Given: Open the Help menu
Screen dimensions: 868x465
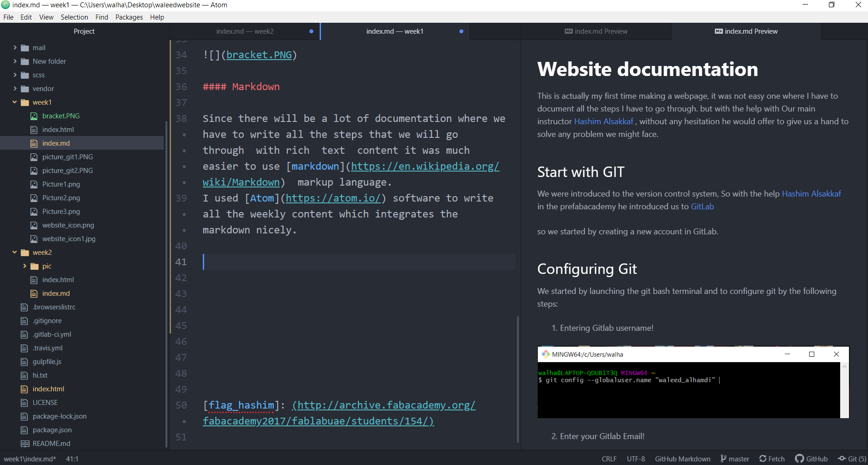Looking at the screenshot, I should tap(157, 17).
